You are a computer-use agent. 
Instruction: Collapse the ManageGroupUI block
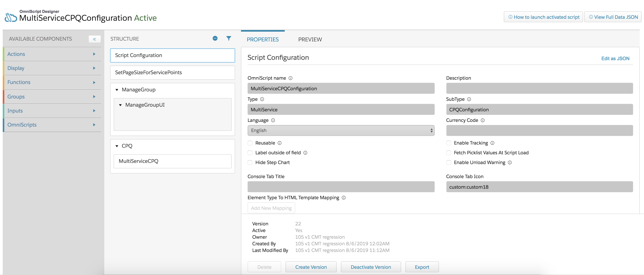(x=120, y=105)
